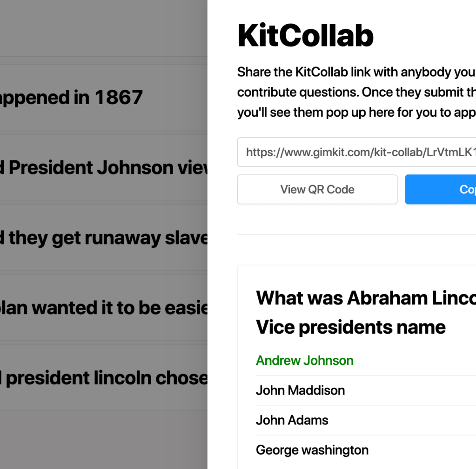Click the View QR Code button
This screenshot has height=469, width=476.
pyautogui.click(x=317, y=189)
